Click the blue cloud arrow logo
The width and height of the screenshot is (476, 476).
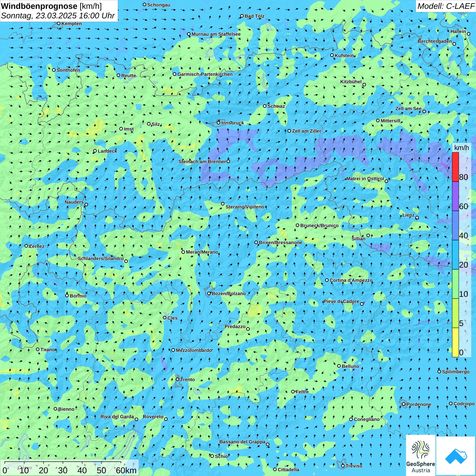pyautogui.click(x=456, y=456)
